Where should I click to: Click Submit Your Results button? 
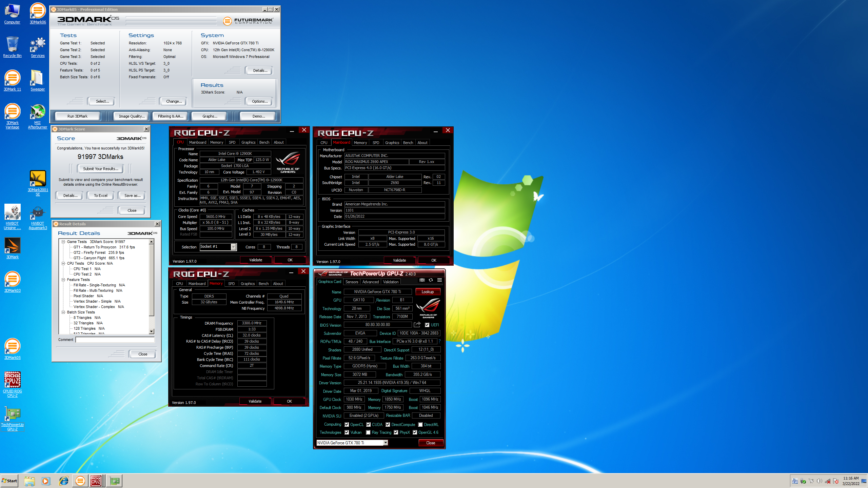pos(101,169)
